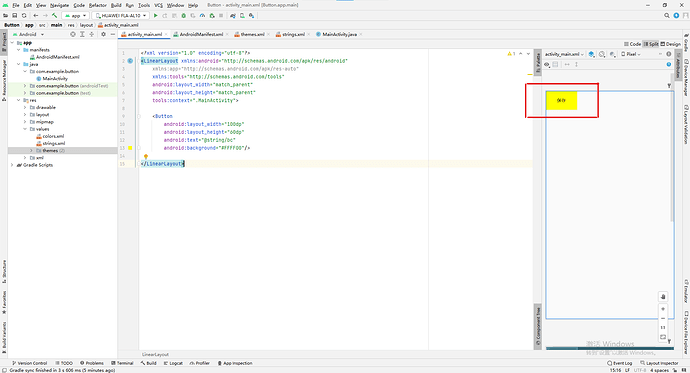The width and height of the screenshot is (690, 373).
Task: Switch editor to Split view mode
Action: pos(651,44)
